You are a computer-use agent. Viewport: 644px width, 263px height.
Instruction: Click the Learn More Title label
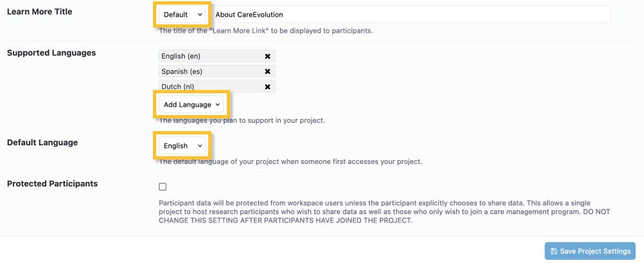coord(39,12)
